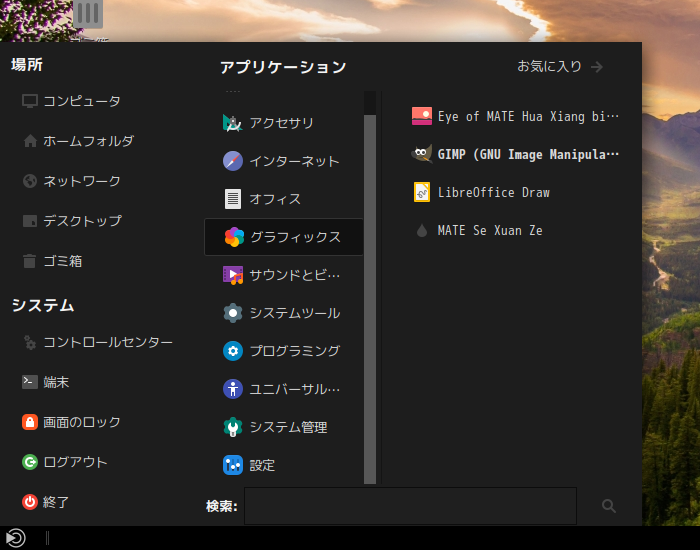Click the ログアウト label
Viewport: 700px width, 550px height.
[x=75, y=462]
